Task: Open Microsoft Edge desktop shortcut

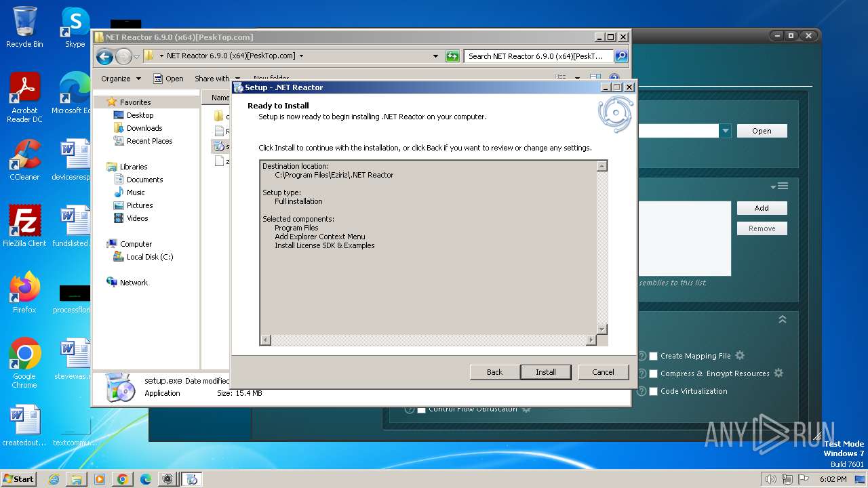Action: click(73, 94)
